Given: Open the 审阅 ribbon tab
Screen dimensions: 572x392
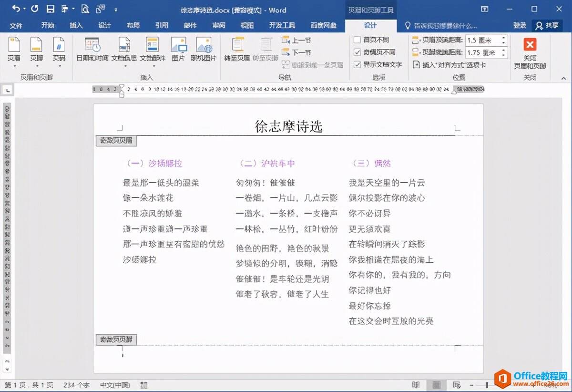Looking at the screenshot, I should pyautogui.click(x=219, y=25).
